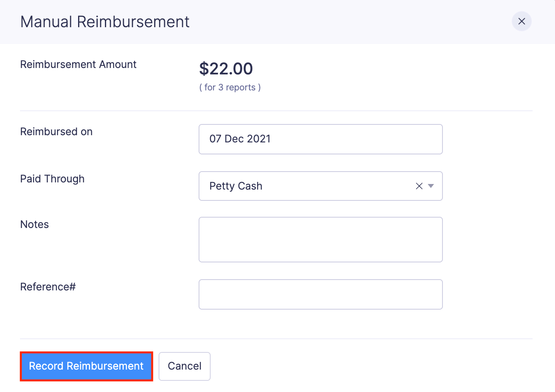The image size is (555, 392).
Task: Close the Manual Reimbursement dialog
Action: click(521, 22)
